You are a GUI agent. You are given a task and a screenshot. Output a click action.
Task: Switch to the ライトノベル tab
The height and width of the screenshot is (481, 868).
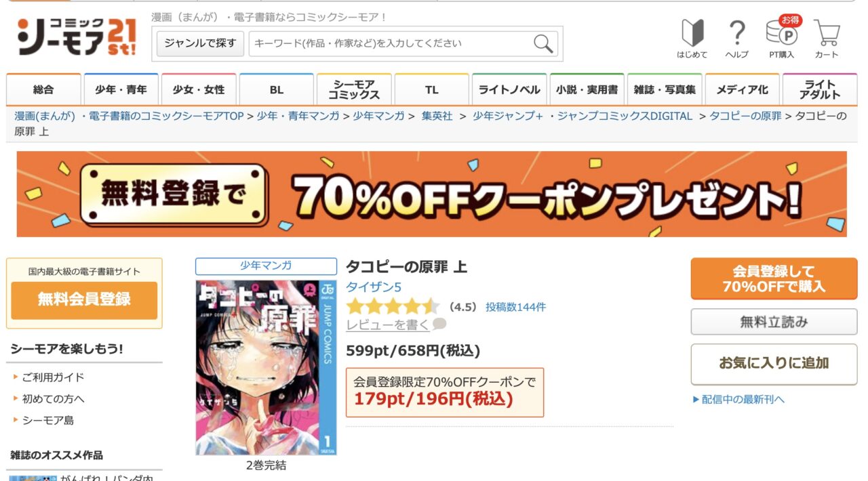[x=509, y=90]
